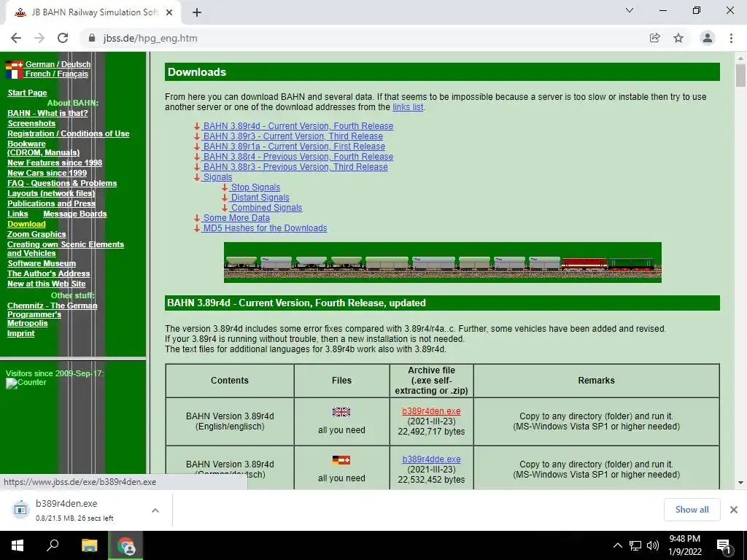Open the Links sidebar page
747x560 pixels.
[x=18, y=214]
